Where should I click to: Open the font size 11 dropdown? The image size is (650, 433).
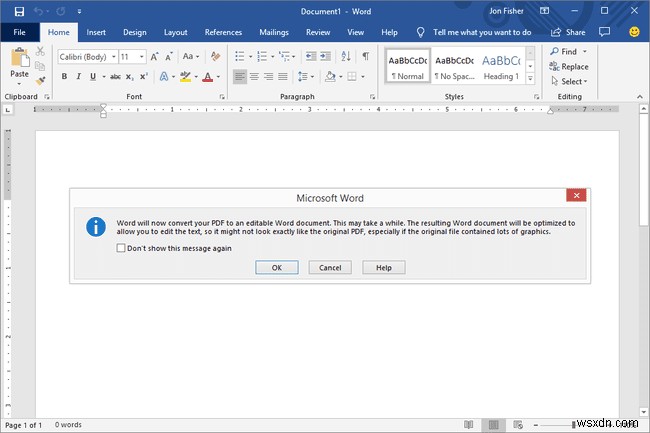(142, 56)
